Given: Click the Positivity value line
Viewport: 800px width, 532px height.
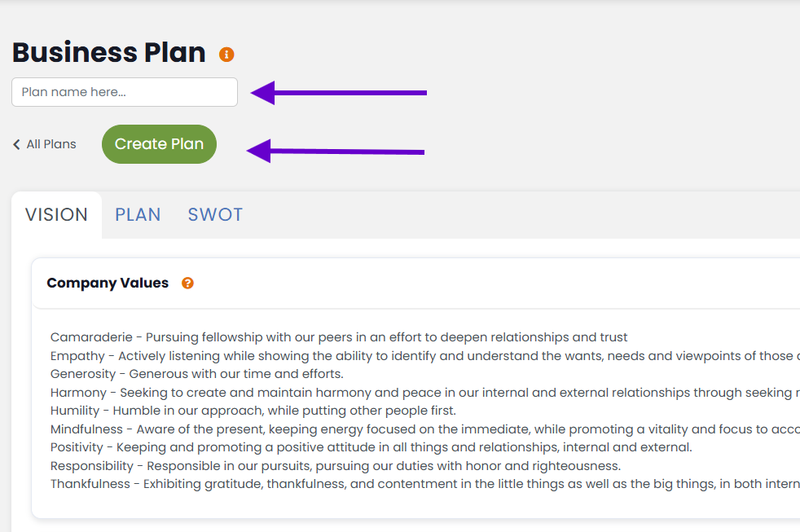Looking at the screenshot, I should pos(371,447).
